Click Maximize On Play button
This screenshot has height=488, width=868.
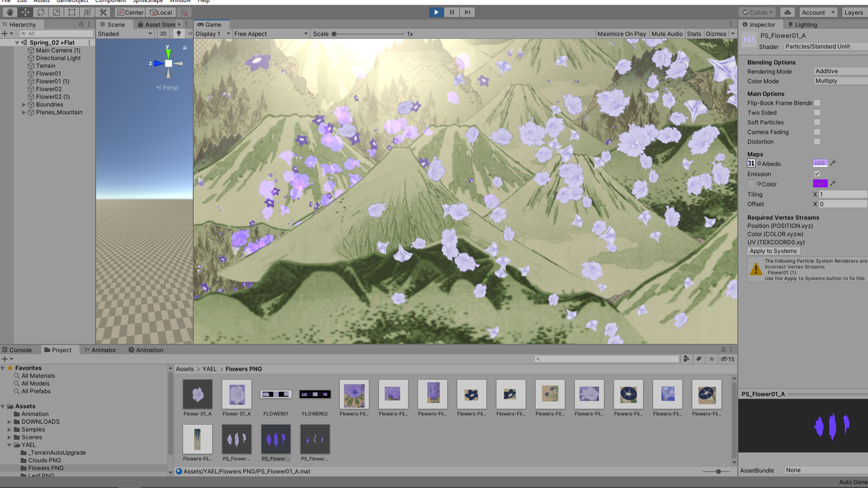click(621, 33)
